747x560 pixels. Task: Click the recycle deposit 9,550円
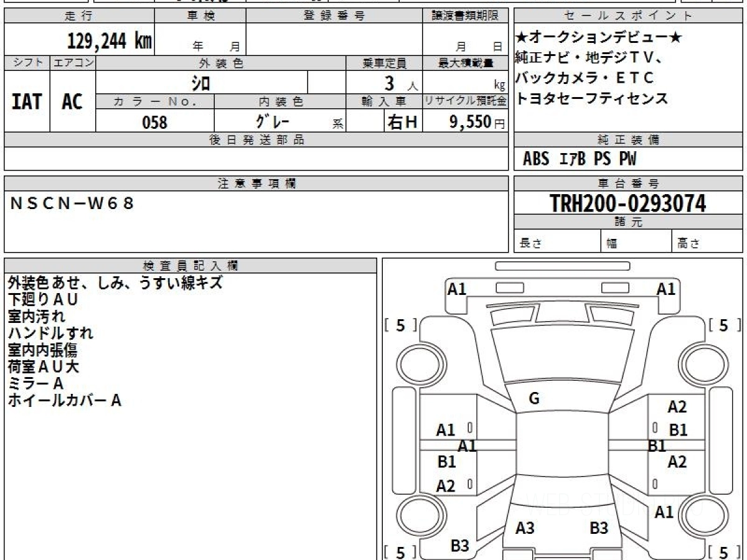point(477,122)
